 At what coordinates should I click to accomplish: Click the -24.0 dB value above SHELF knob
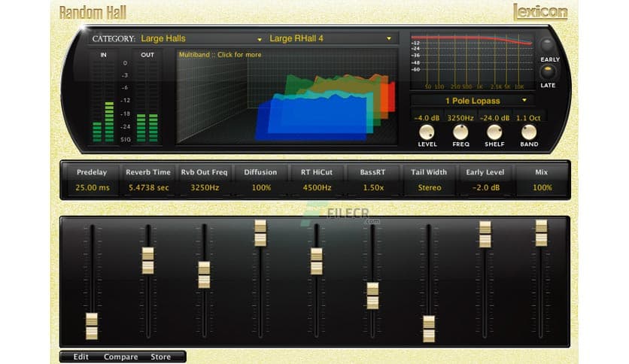(494, 118)
